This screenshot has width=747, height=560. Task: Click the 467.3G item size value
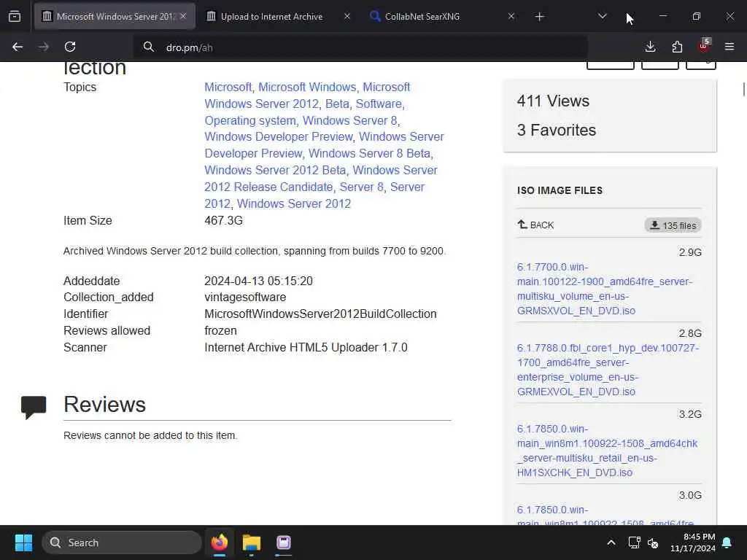click(x=223, y=220)
